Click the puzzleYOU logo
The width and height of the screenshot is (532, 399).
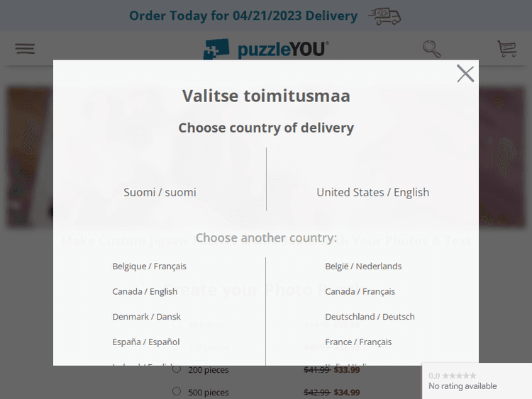266,49
